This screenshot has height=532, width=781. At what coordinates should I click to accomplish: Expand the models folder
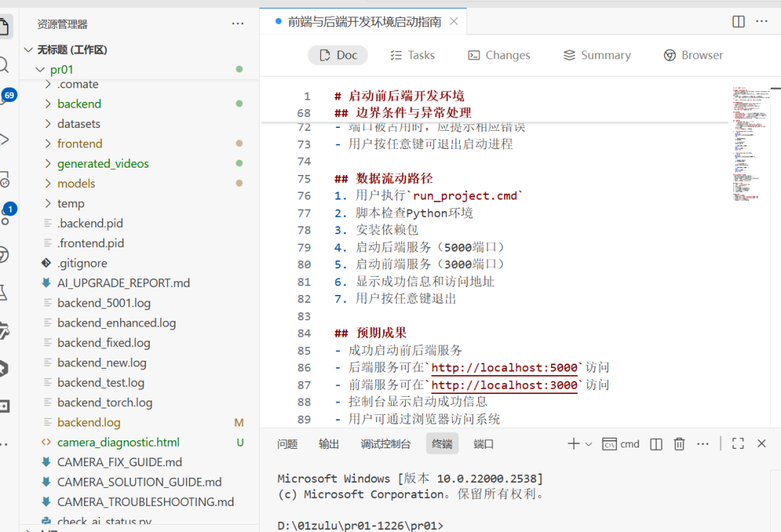tap(140, 183)
